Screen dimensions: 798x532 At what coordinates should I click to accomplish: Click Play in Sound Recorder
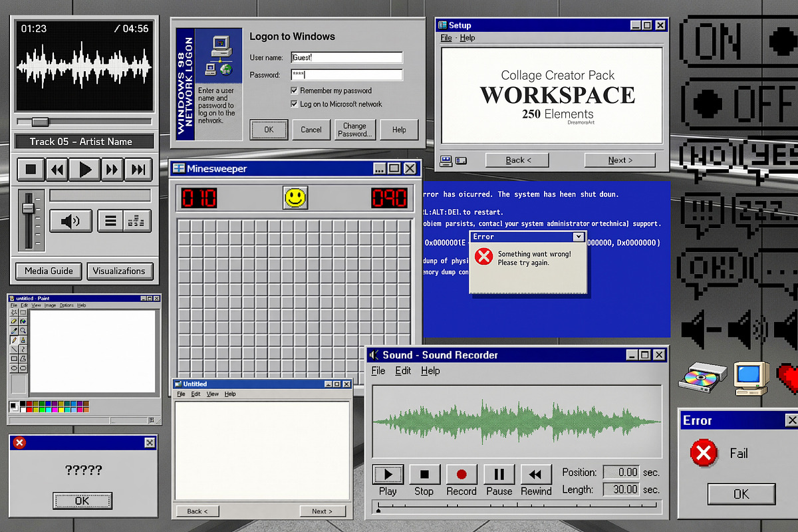pyautogui.click(x=388, y=474)
